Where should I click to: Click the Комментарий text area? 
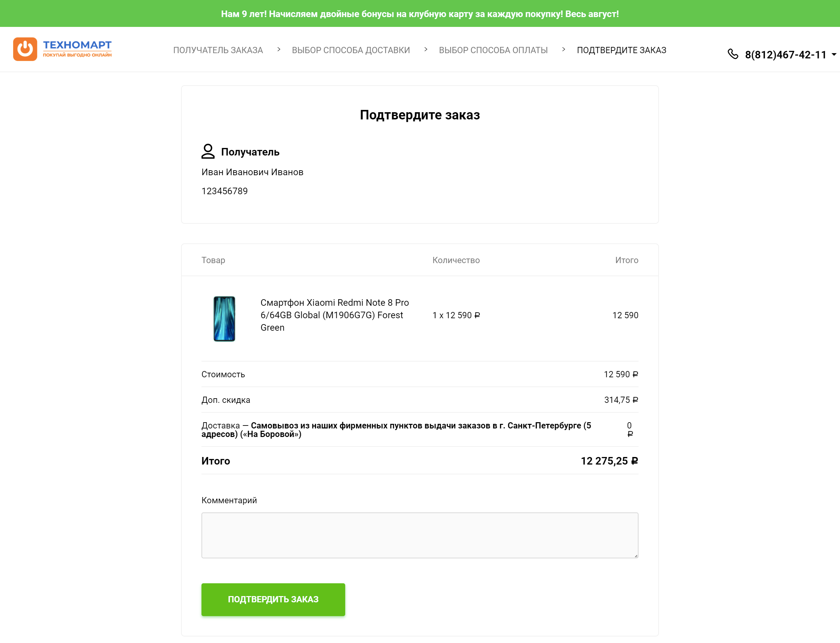coord(420,535)
